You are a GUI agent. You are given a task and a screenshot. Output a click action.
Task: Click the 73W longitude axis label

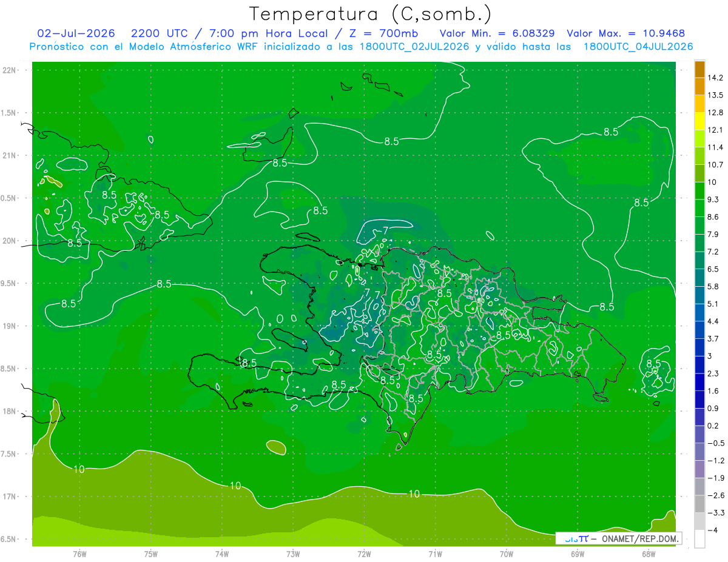point(293,554)
